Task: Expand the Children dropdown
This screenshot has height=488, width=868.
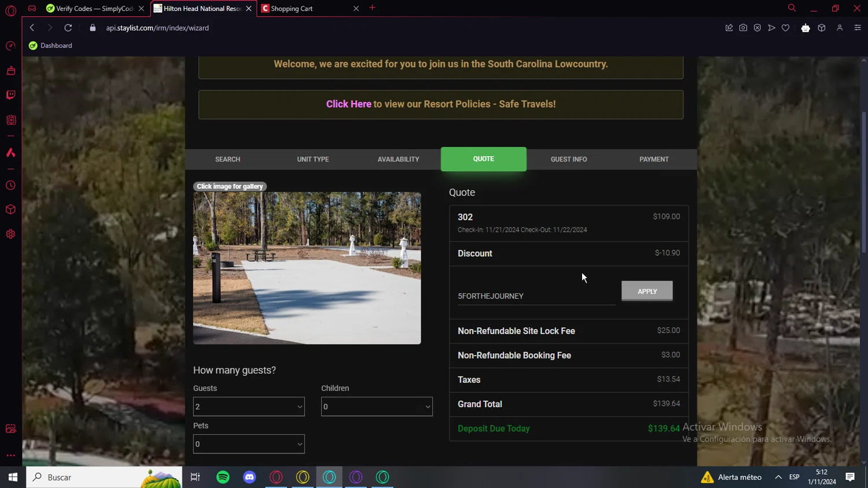Action: (x=377, y=406)
